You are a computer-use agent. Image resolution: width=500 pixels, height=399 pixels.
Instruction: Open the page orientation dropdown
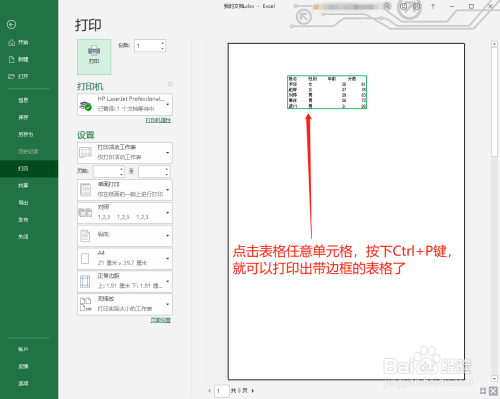click(125, 236)
